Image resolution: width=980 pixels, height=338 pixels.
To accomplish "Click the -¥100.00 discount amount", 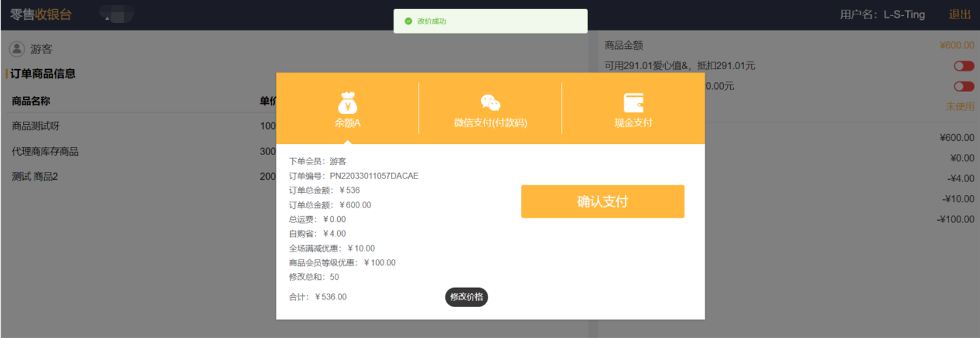I will [x=956, y=219].
